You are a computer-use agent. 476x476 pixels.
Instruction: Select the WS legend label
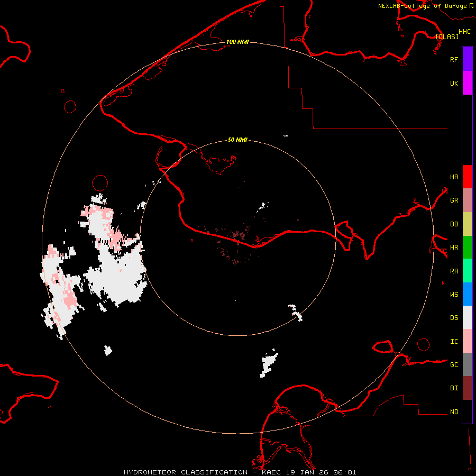[x=454, y=295]
